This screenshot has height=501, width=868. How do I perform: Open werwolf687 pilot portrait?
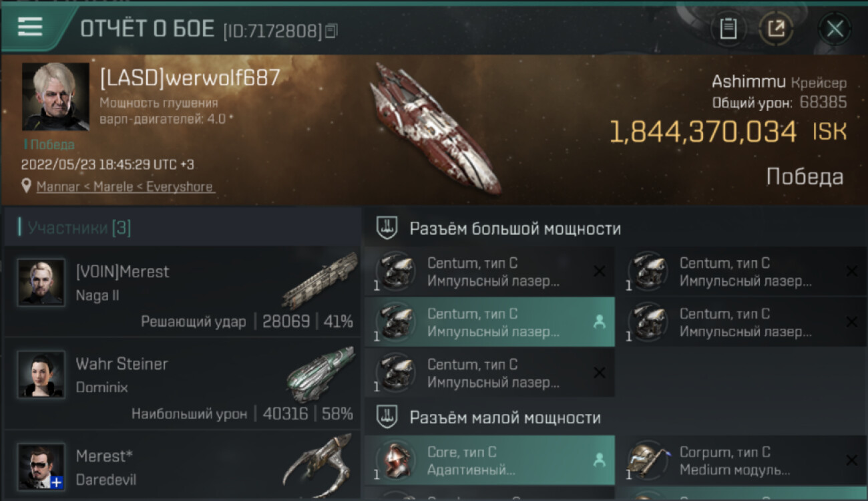pos(55,96)
